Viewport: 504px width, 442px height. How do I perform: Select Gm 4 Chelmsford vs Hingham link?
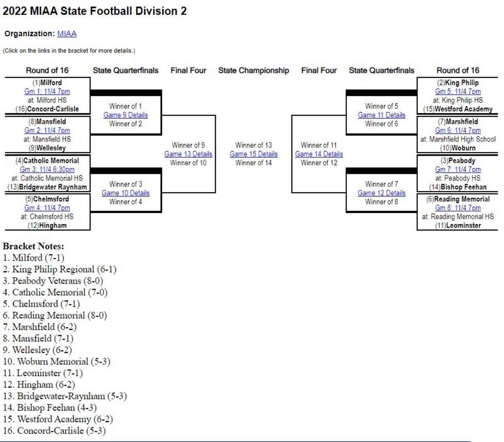47,208
